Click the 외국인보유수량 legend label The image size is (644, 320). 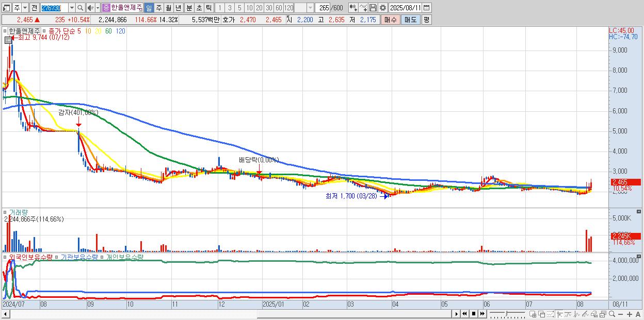tap(31, 256)
